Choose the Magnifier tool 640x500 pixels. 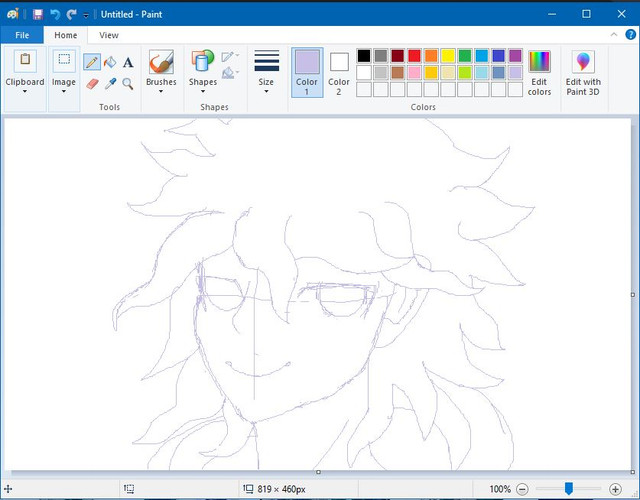coord(128,84)
